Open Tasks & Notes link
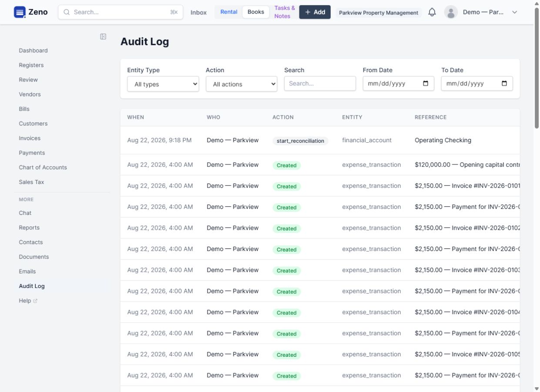This screenshot has width=540, height=392. pyautogui.click(x=285, y=12)
